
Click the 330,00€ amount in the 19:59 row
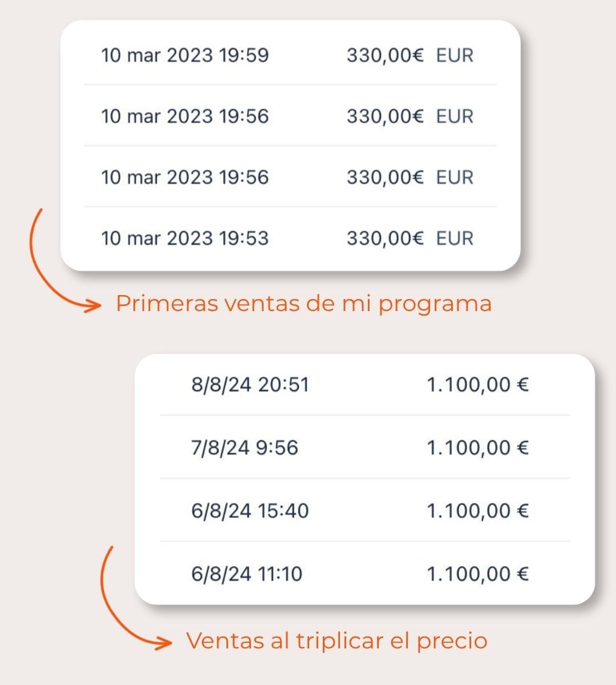(x=385, y=55)
